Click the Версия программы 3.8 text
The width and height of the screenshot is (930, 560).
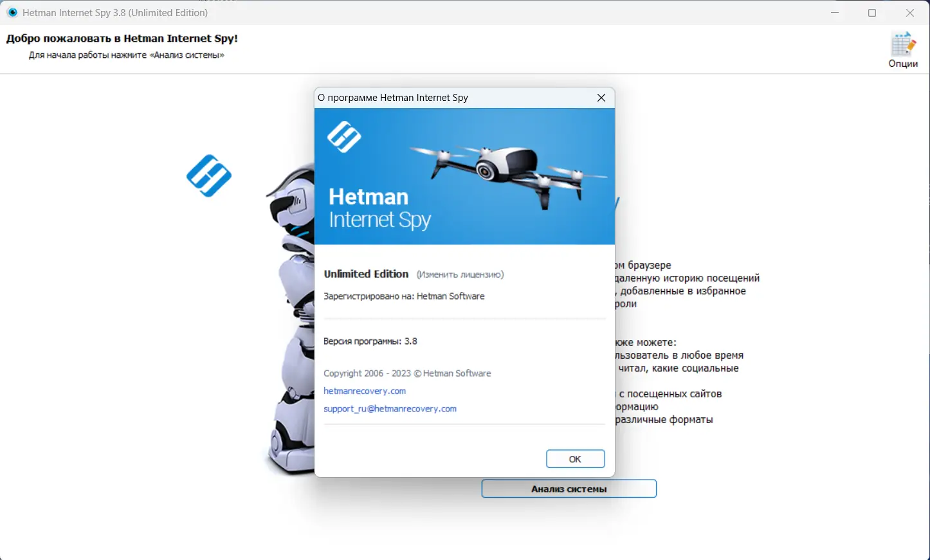(x=370, y=341)
